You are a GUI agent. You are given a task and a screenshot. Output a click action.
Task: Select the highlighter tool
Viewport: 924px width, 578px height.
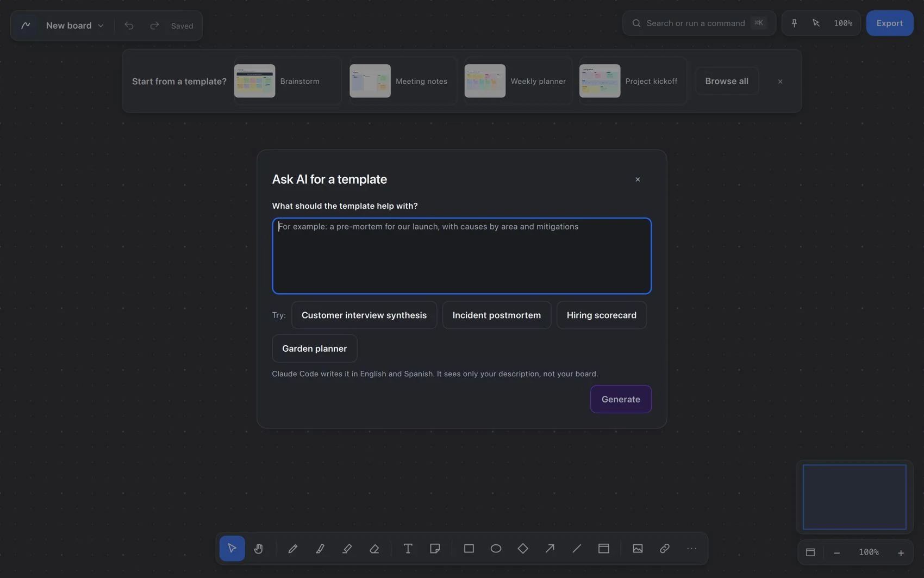(347, 548)
